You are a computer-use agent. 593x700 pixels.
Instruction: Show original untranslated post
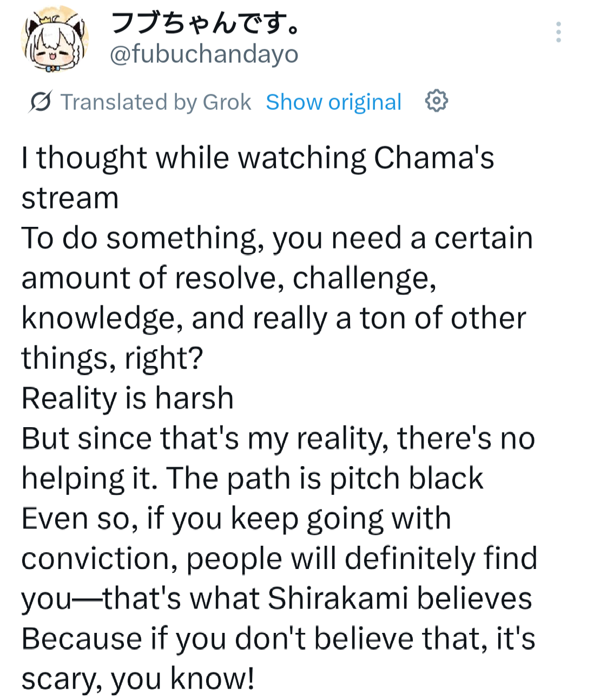click(x=333, y=102)
